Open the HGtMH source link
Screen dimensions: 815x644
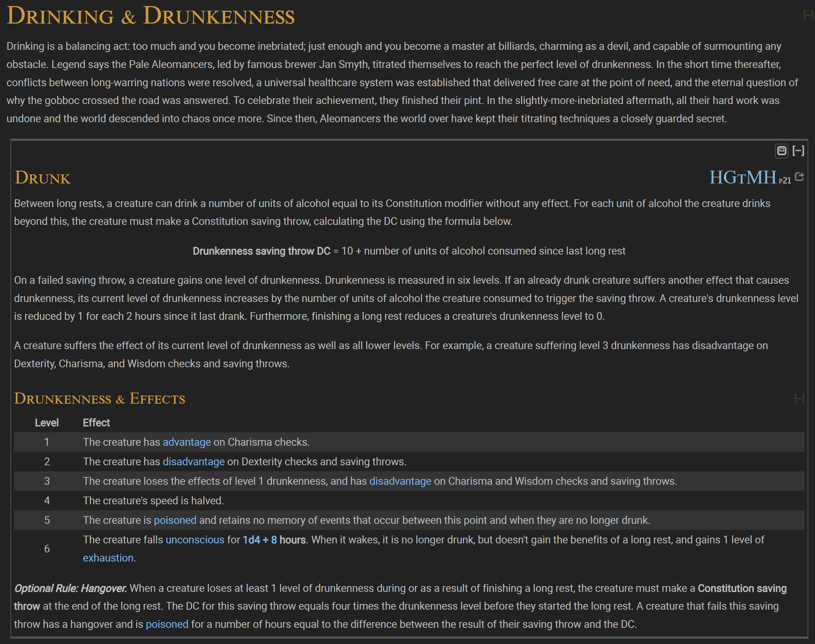pos(743,177)
